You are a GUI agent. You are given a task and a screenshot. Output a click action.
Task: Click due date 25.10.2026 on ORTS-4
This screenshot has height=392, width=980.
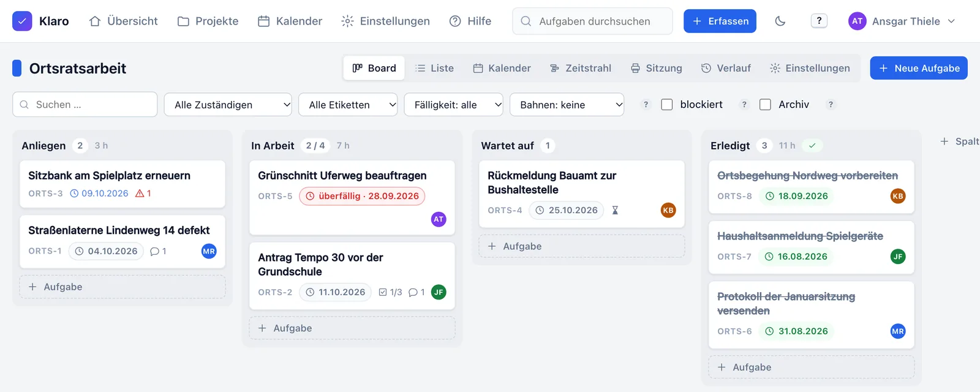click(x=567, y=210)
